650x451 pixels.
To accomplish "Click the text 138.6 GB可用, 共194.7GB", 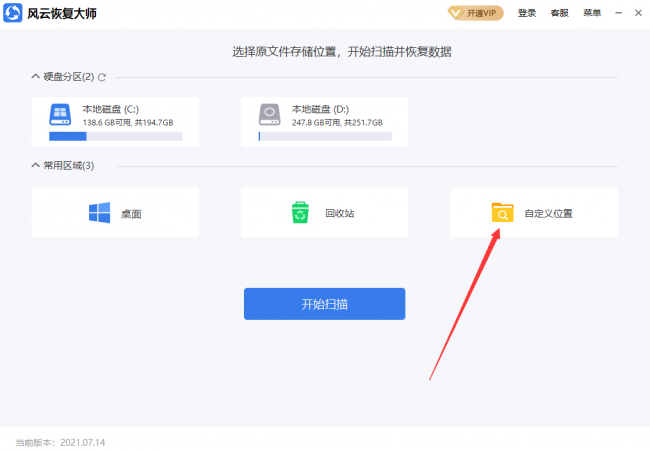I will [x=128, y=123].
